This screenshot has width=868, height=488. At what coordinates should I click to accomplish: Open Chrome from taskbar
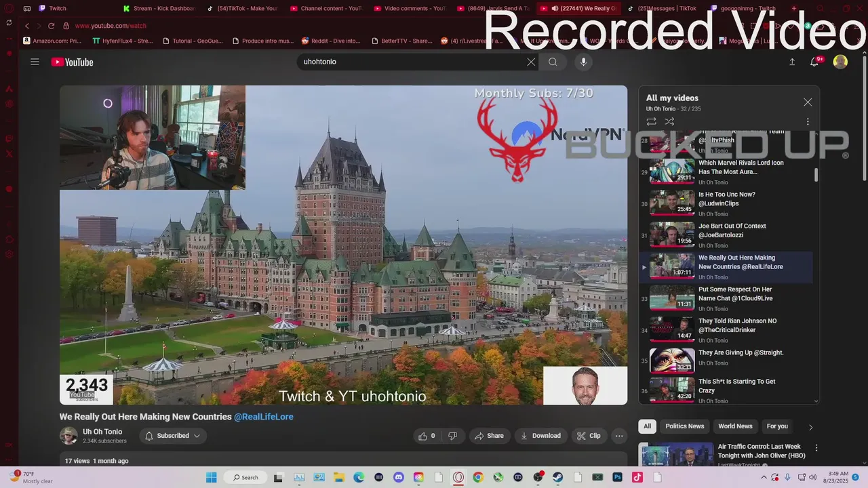point(478,477)
